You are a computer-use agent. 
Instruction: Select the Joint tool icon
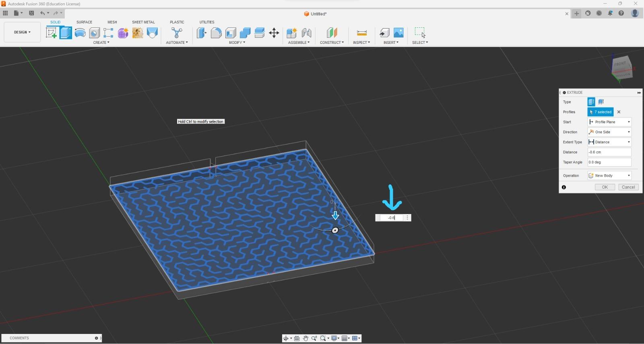[306, 33]
